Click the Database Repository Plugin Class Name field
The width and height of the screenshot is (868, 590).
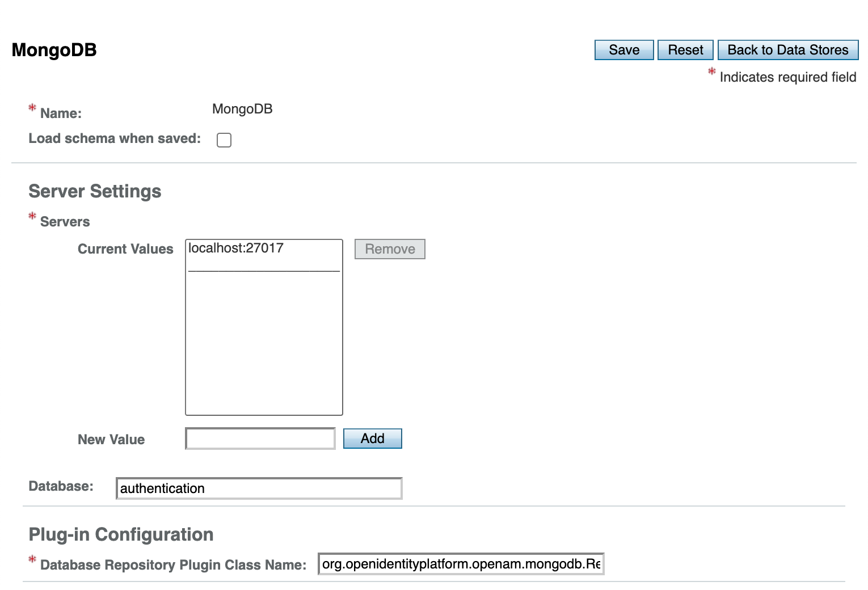click(x=461, y=564)
